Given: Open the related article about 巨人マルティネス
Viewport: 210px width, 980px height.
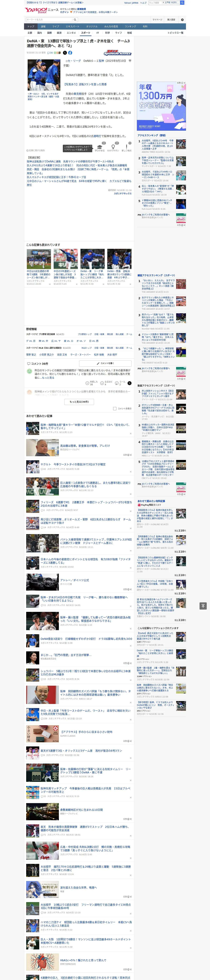Looking at the screenshot, I should click(56, 177).
